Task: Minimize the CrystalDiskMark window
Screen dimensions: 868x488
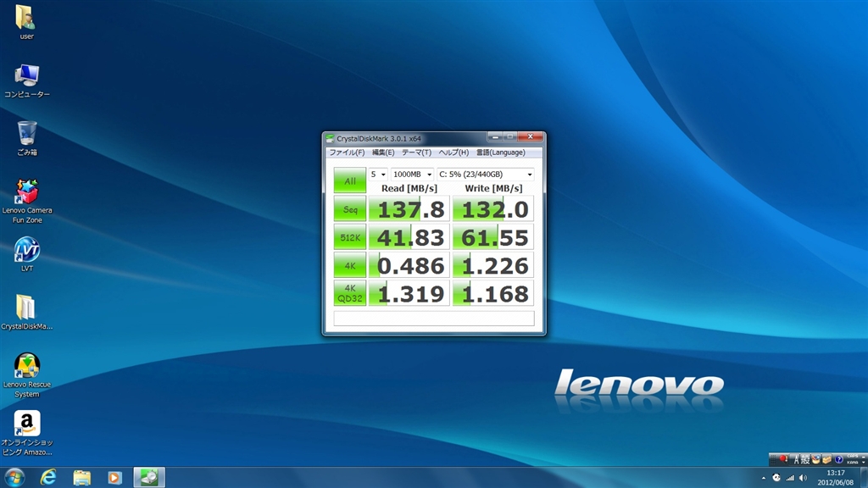Action: point(495,136)
